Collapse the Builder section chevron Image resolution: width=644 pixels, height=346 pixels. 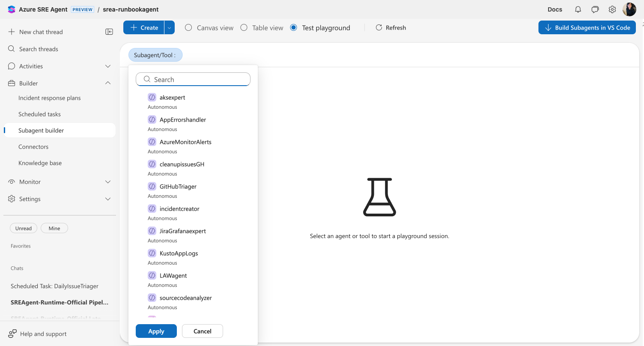tap(108, 83)
